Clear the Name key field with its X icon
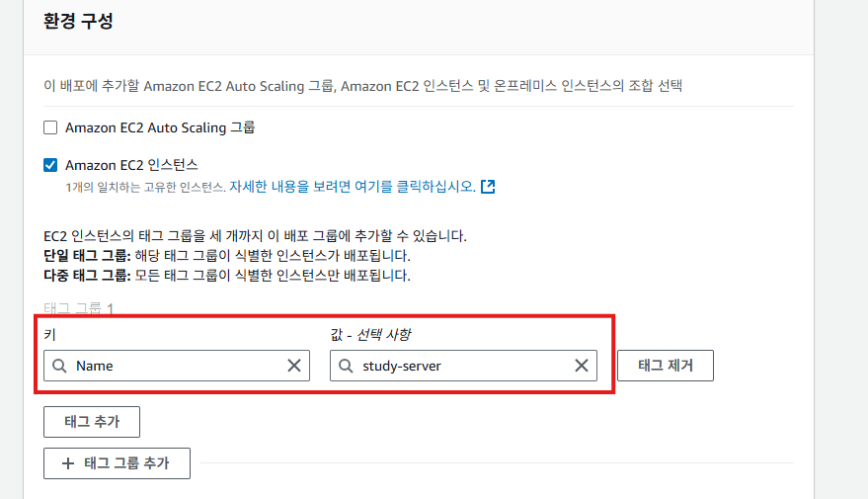868x499 pixels. pyautogui.click(x=294, y=366)
